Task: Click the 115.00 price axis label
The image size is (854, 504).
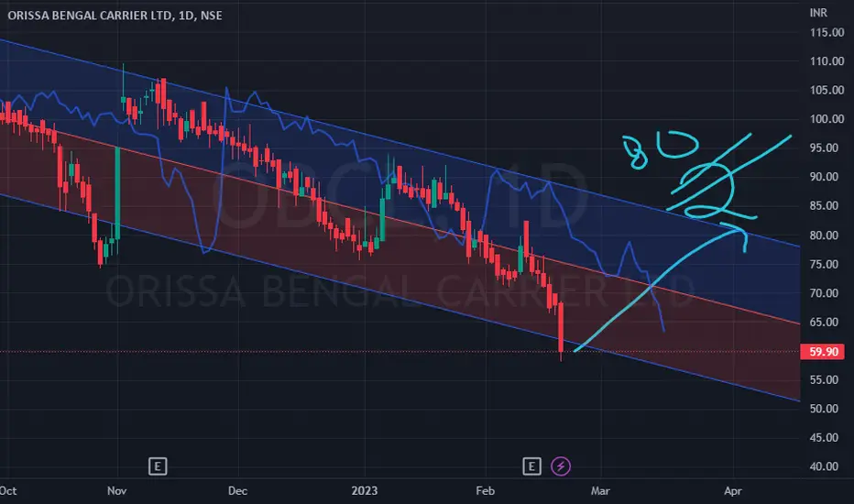Action: tap(827, 33)
